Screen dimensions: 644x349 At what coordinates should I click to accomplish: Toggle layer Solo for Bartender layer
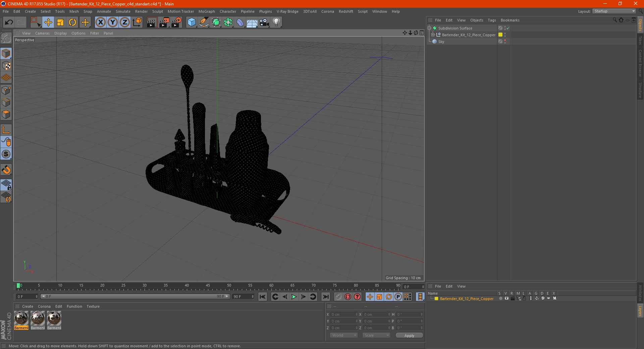(x=501, y=298)
